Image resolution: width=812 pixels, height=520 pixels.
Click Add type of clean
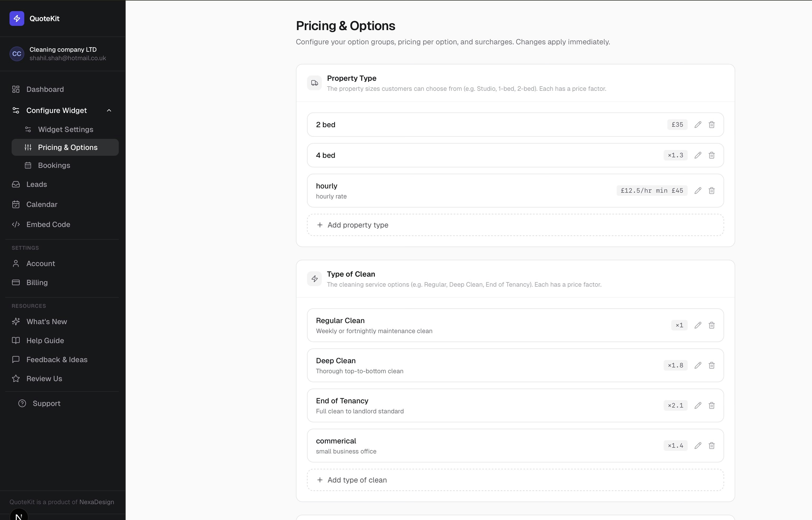click(x=515, y=480)
